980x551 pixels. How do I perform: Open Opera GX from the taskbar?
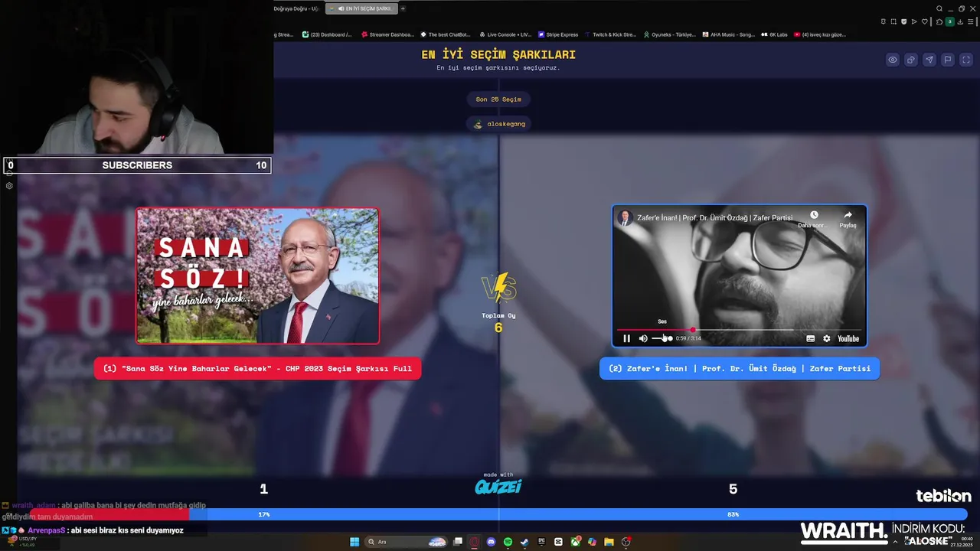point(474,542)
